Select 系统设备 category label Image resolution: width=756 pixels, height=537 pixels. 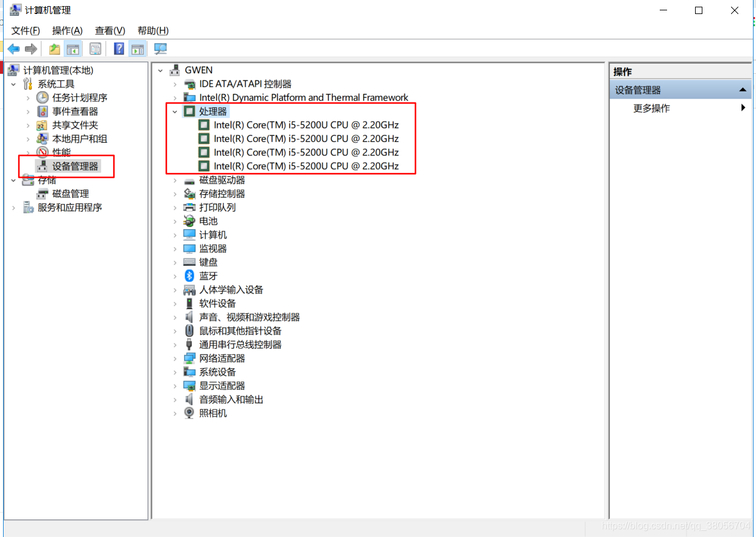pyautogui.click(x=217, y=372)
